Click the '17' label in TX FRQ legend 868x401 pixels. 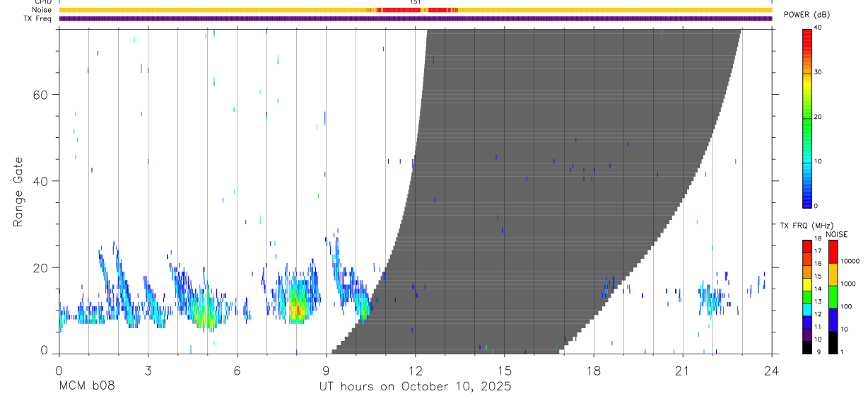pyautogui.click(x=817, y=251)
